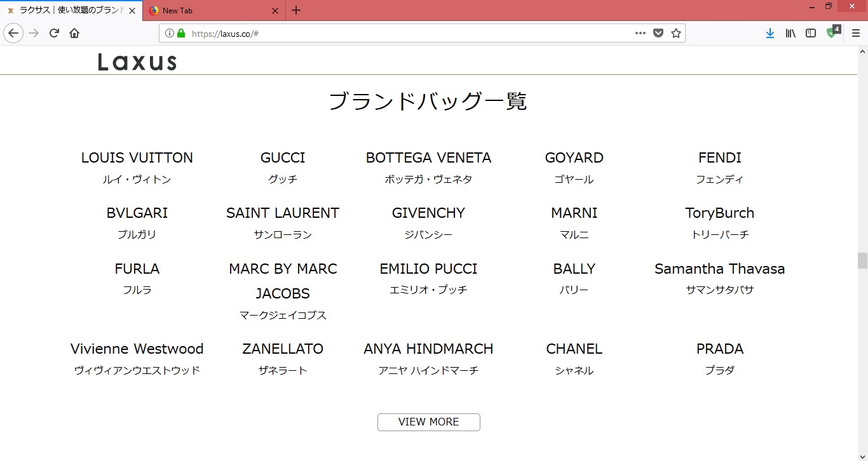Save page to Pocket icon
Screen dimensions: 868x461
pyautogui.click(x=659, y=33)
